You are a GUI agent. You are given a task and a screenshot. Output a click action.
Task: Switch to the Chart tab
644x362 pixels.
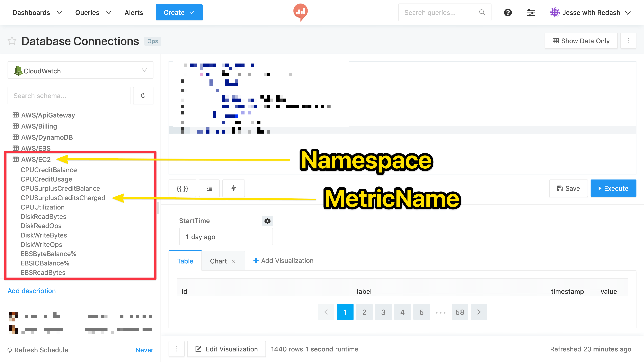pos(219,261)
